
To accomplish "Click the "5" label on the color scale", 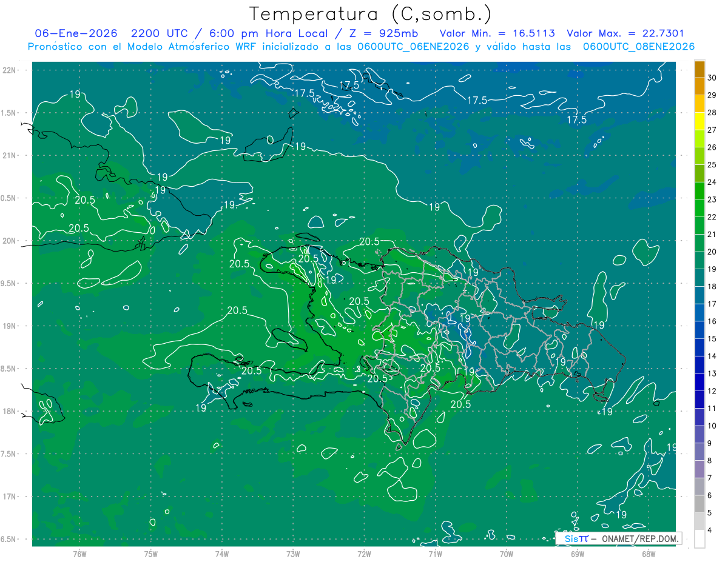I will coord(710,513).
